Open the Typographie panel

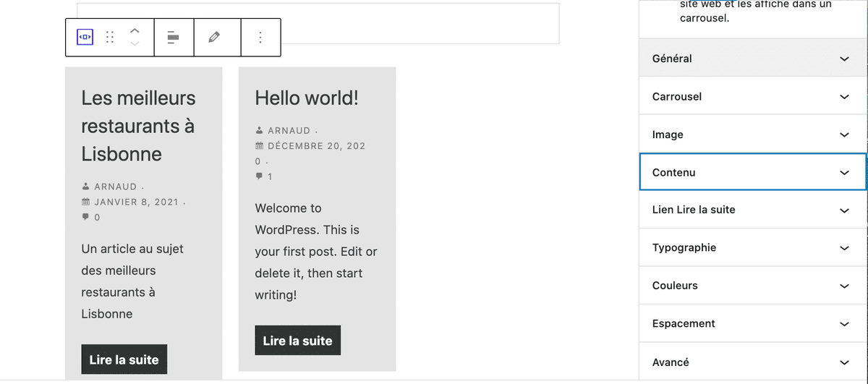[752, 247]
